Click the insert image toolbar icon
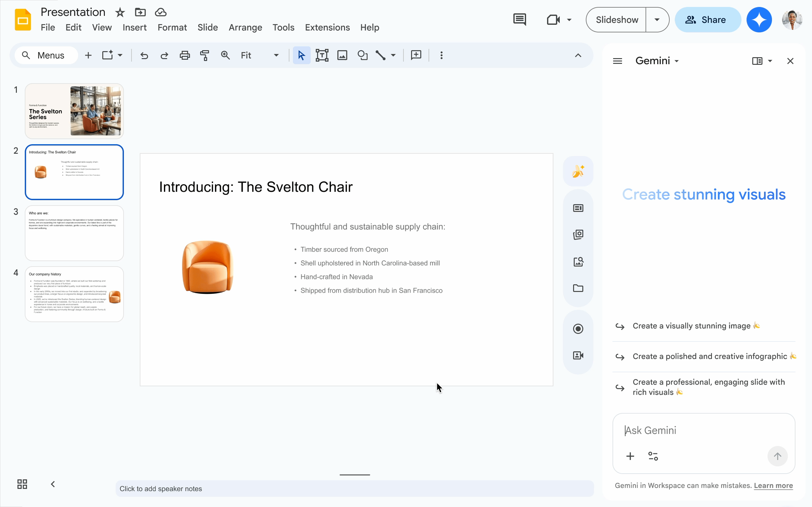This screenshot has height=507, width=812. pos(342,55)
